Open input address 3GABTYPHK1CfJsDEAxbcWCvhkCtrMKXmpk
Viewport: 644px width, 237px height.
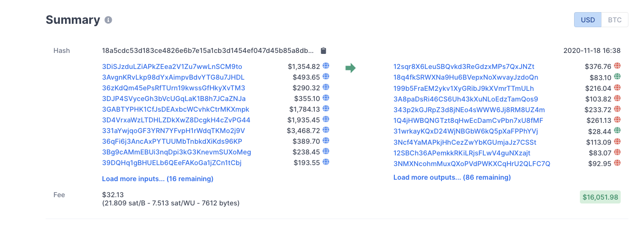[x=176, y=109]
